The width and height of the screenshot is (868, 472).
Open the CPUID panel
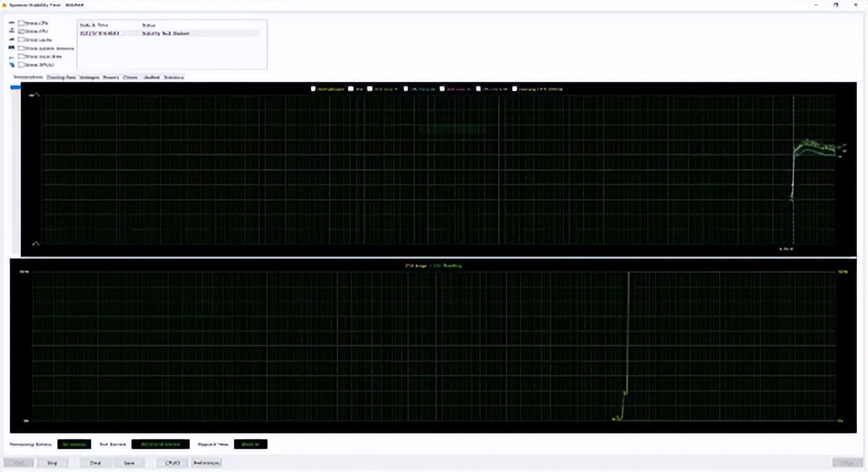click(x=172, y=463)
